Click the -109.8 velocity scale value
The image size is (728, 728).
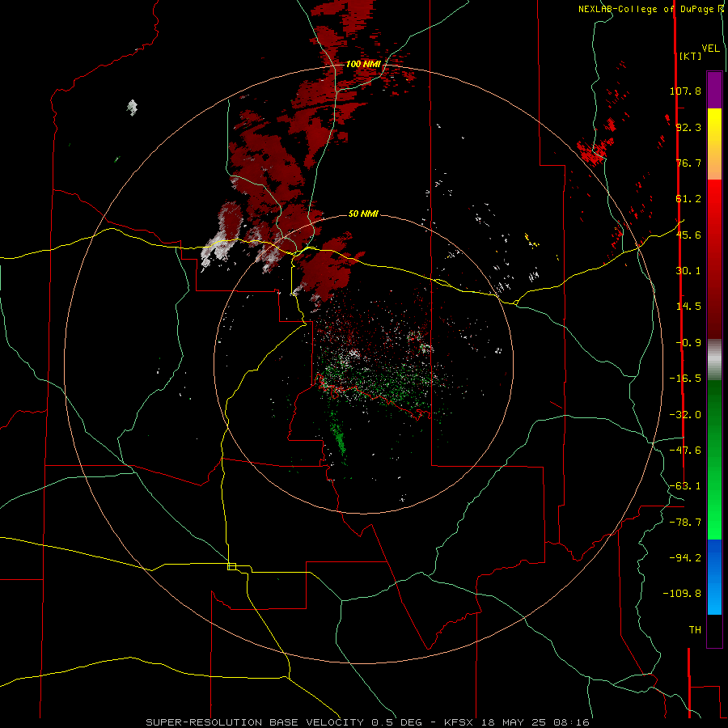[x=682, y=594]
